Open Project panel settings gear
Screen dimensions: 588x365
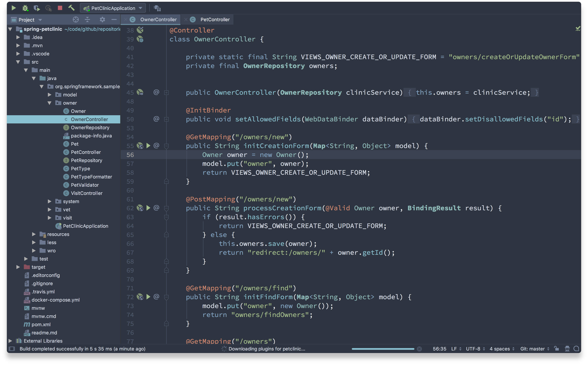pyautogui.click(x=102, y=19)
